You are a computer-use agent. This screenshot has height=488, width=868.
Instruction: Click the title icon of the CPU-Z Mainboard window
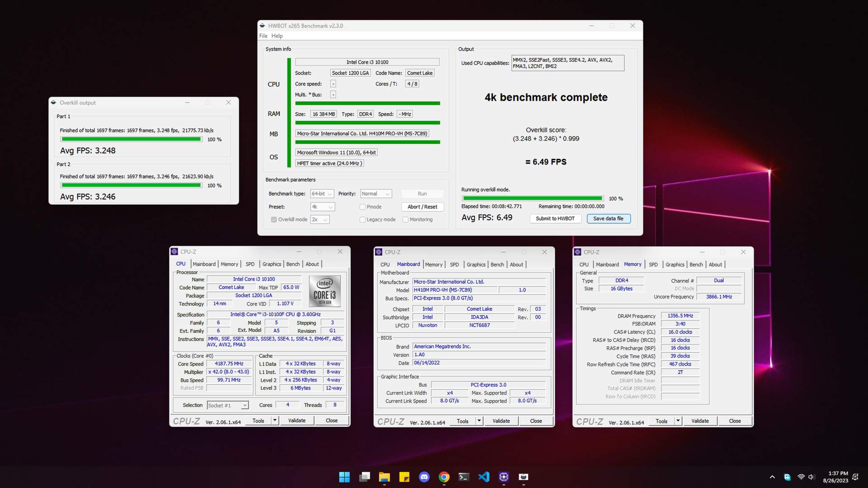tap(379, 252)
